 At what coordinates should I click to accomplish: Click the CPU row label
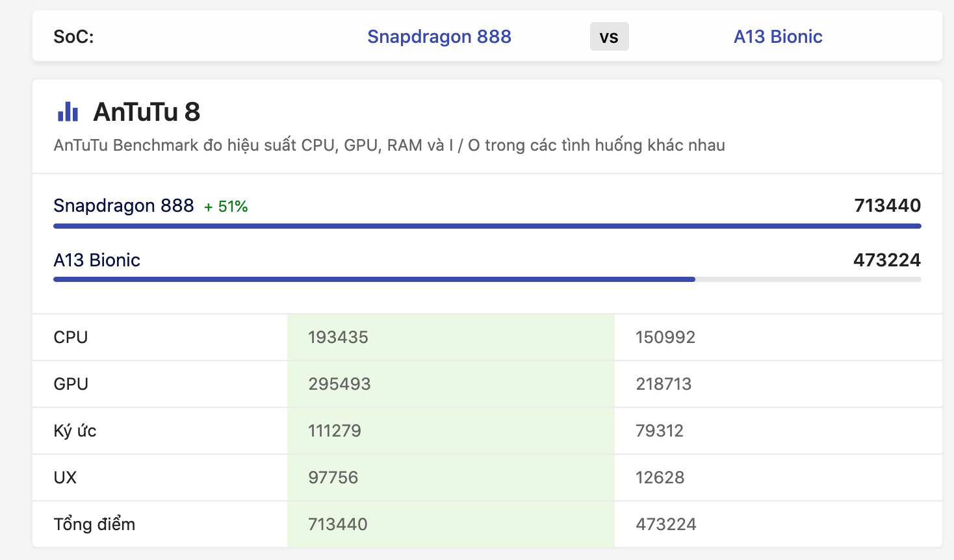pyautogui.click(x=71, y=337)
